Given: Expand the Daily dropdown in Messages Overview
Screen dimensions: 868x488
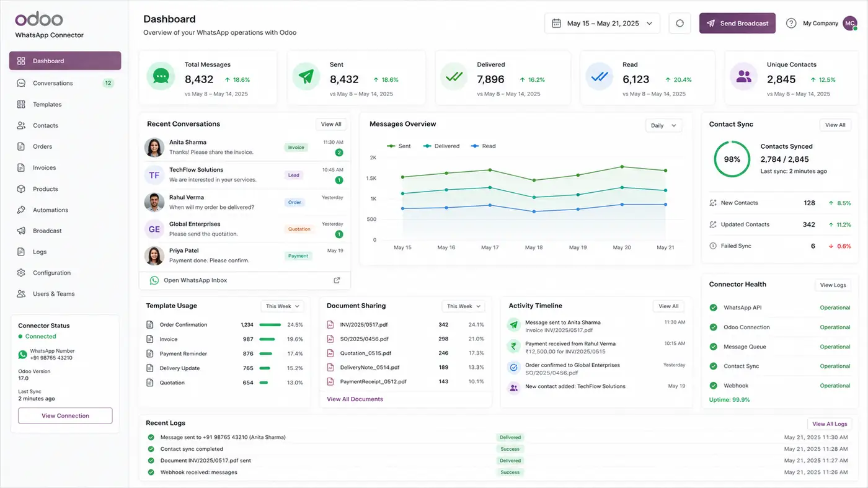Looking at the screenshot, I should (663, 125).
